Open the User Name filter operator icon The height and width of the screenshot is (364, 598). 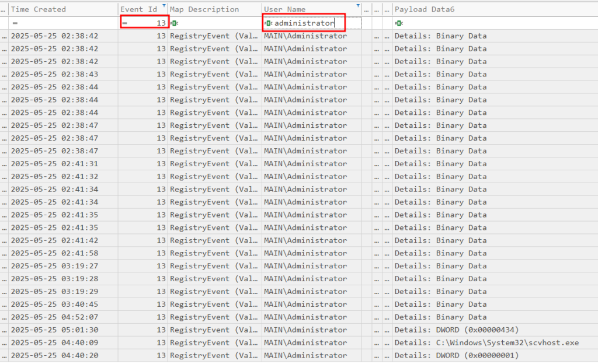tap(269, 23)
